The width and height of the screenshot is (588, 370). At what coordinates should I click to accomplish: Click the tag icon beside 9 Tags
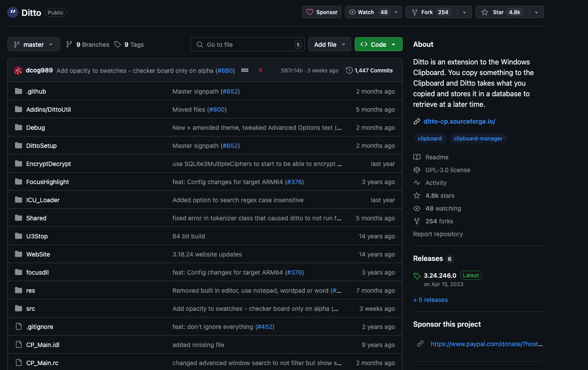(117, 45)
